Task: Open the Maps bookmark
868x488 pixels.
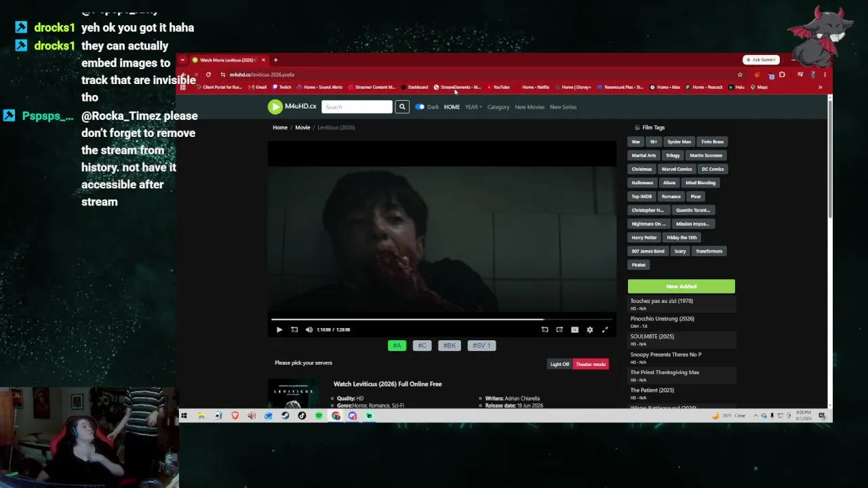Action: [x=759, y=87]
